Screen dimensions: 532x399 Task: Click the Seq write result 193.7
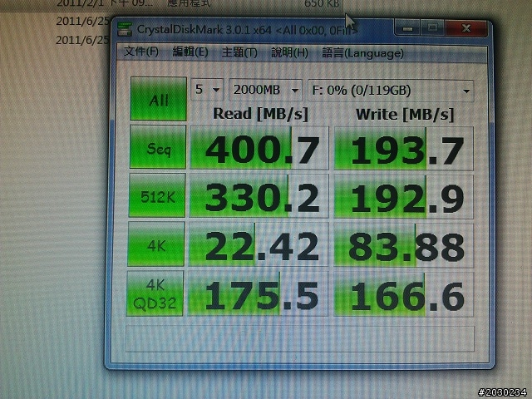pyautogui.click(x=404, y=149)
